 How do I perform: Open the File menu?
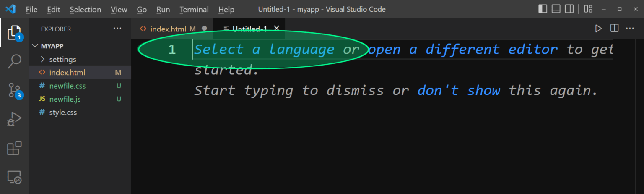click(x=31, y=9)
